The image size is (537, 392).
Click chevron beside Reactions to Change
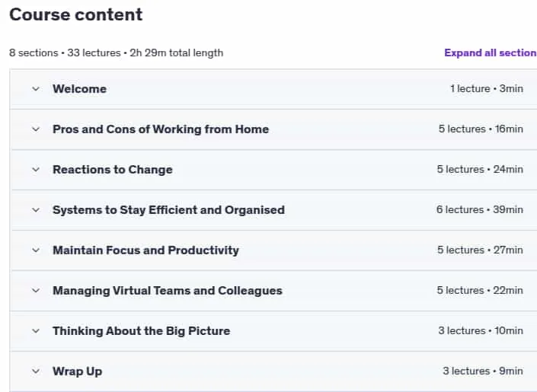(36, 170)
